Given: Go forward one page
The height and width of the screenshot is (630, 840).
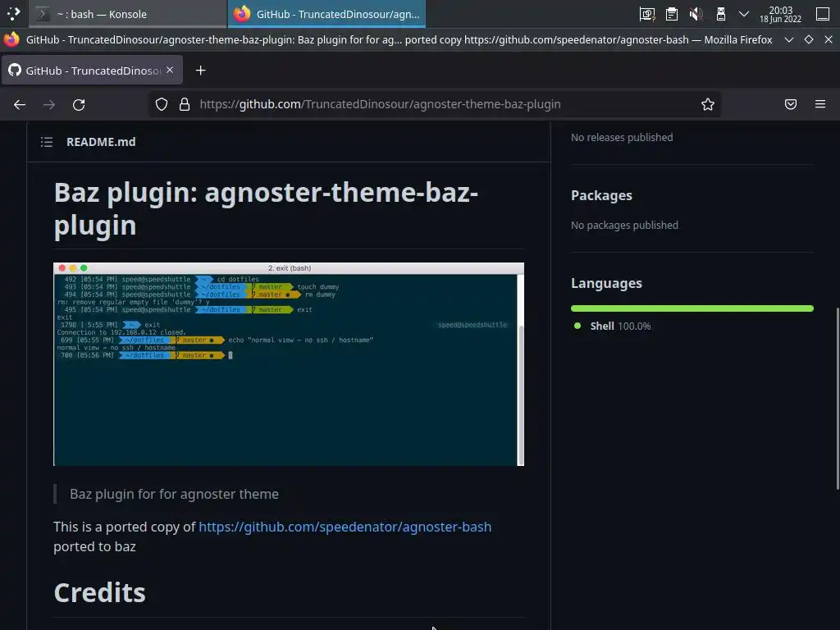Looking at the screenshot, I should (x=49, y=104).
